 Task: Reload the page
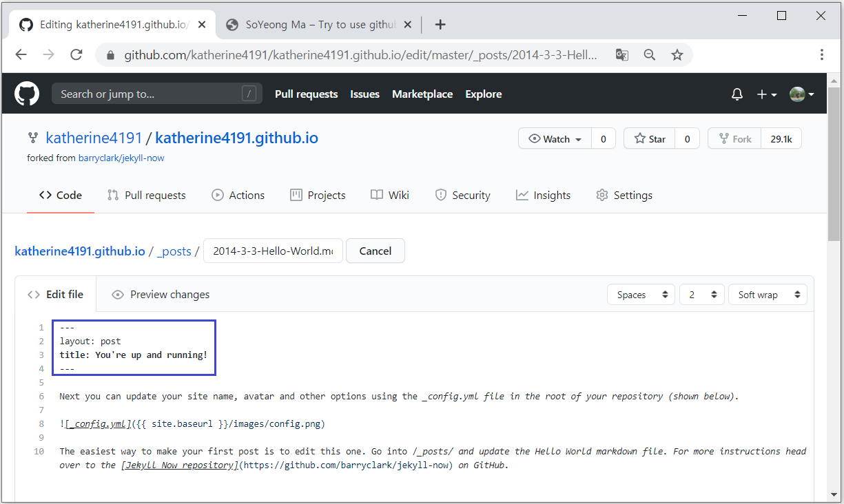click(x=76, y=54)
